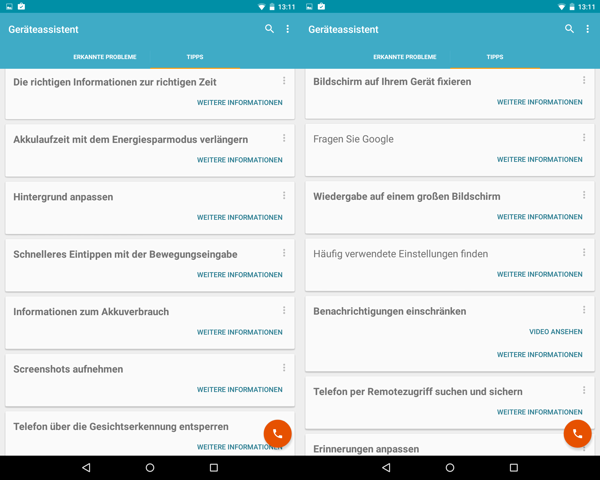Tap orange phone call button on right screen
The width and height of the screenshot is (600, 480).
click(577, 434)
